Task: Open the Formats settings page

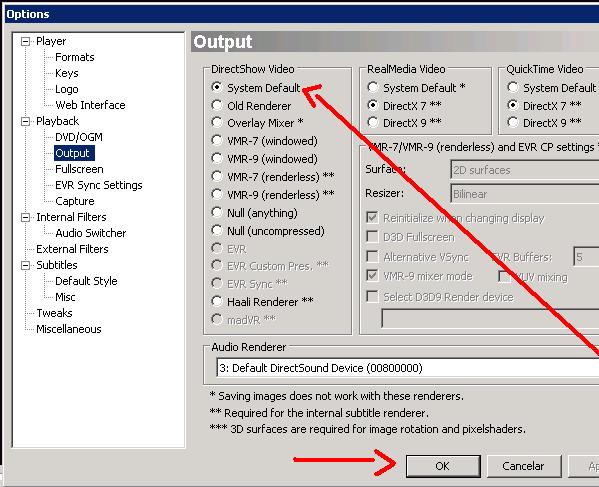Action: (74, 57)
